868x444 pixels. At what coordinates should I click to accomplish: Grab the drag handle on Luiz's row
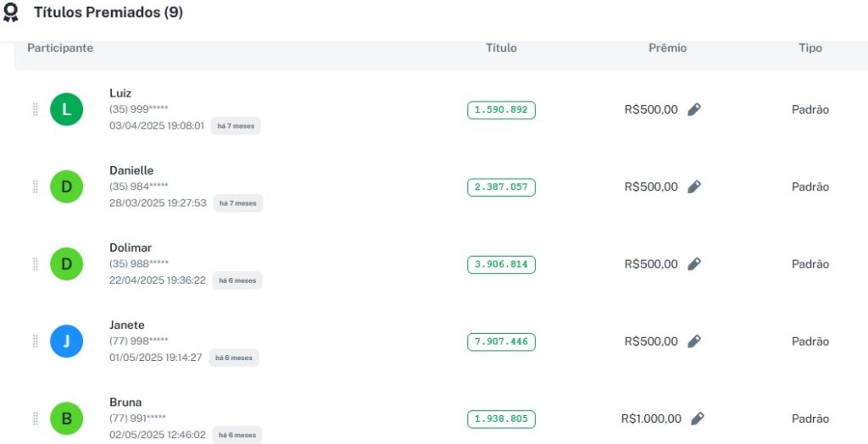pos(35,109)
